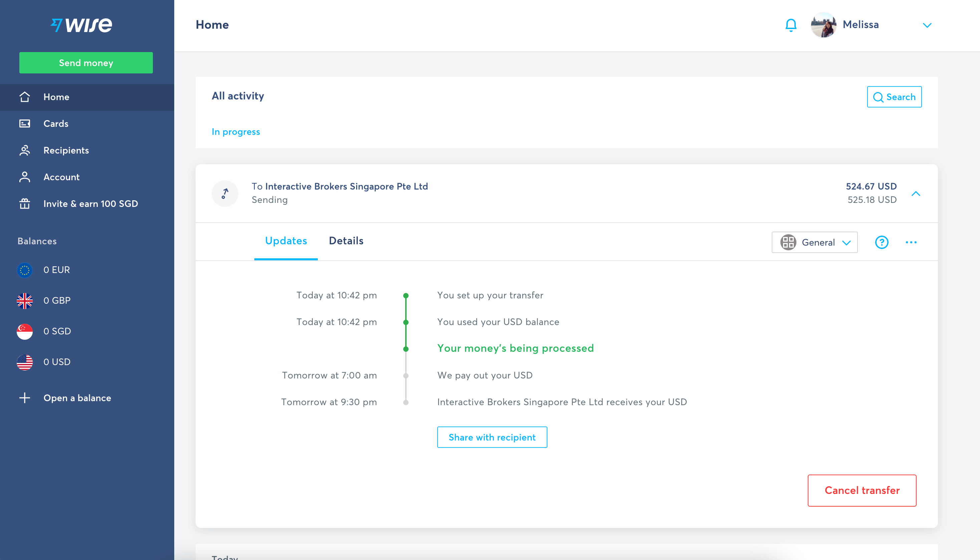The width and height of the screenshot is (980, 560).
Task: Switch to the Details tab
Action: pos(346,241)
